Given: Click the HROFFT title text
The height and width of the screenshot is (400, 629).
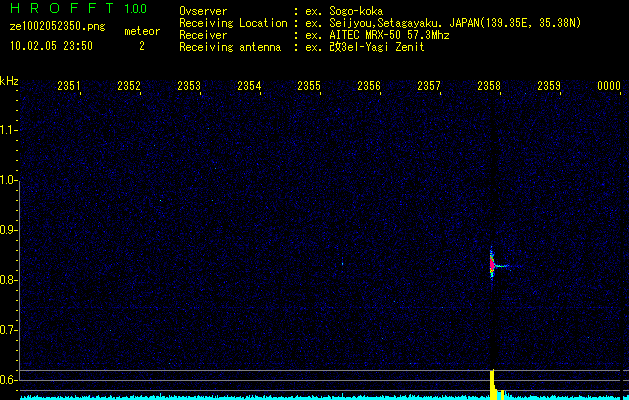Looking at the screenshot, I should click(54, 9).
